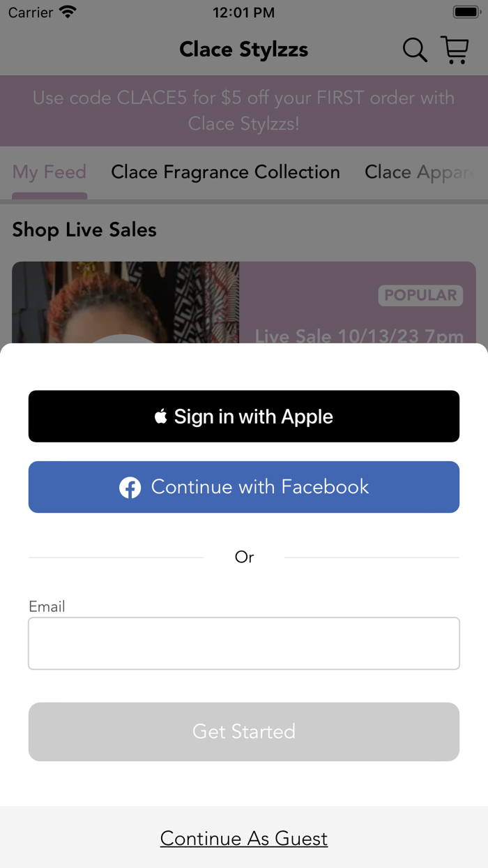
Task: Select the My Feed tab
Action: (49, 172)
